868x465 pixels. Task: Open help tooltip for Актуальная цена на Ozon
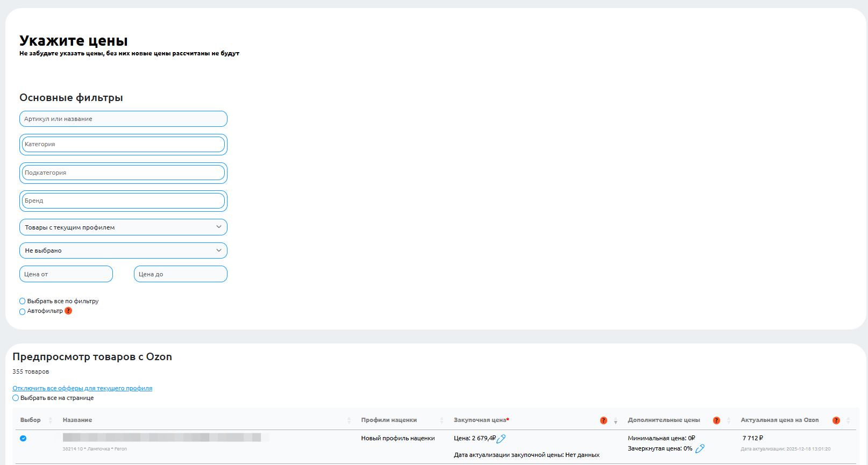pyautogui.click(x=836, y=420)
